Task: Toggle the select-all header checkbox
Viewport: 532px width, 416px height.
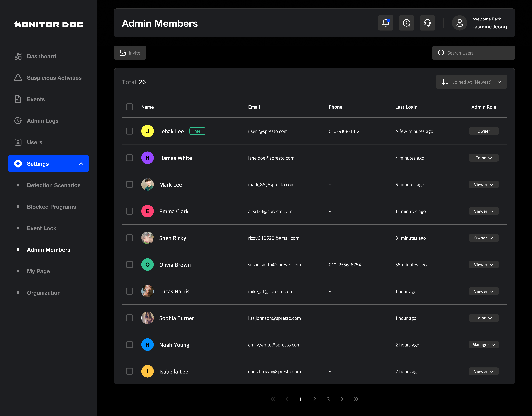Action: [x=129, y=107]
